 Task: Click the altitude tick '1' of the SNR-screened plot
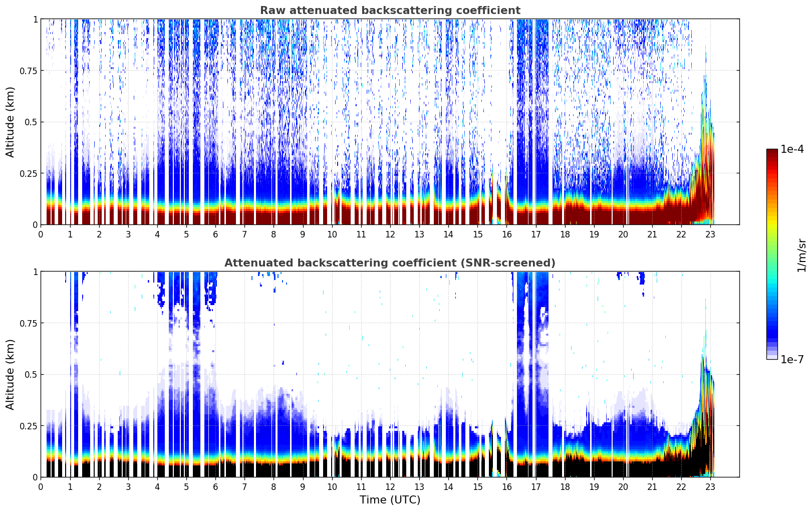pos(35,272)
